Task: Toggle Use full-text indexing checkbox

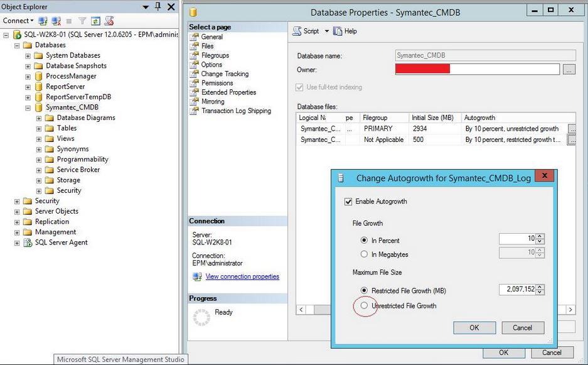Action: [x=299, y=87]
